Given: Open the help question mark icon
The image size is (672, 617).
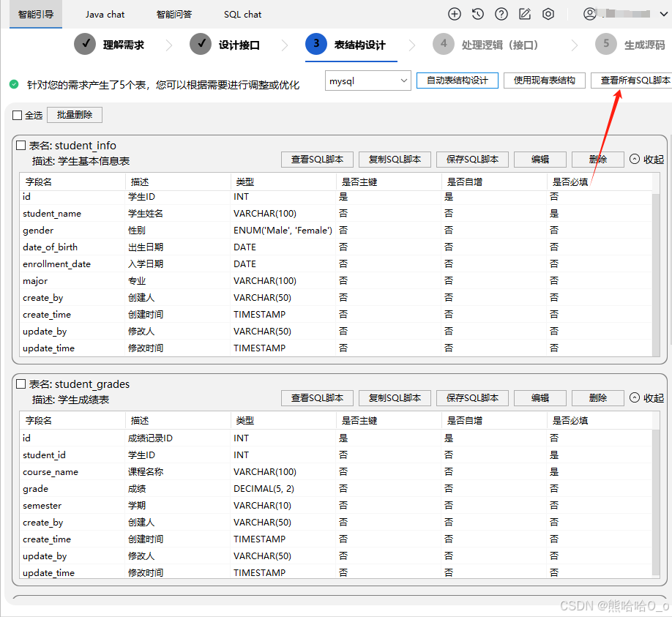Looking at the screenshot, I should click(501, 14).
